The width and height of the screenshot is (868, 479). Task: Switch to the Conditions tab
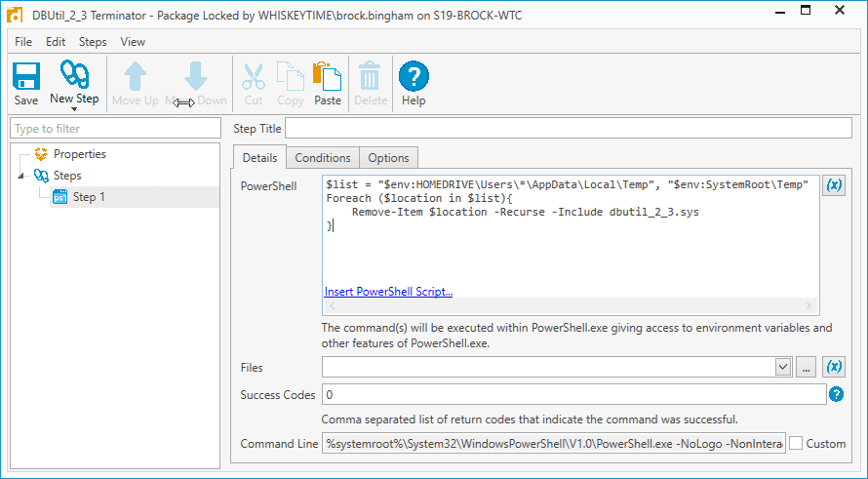point(323,158)
